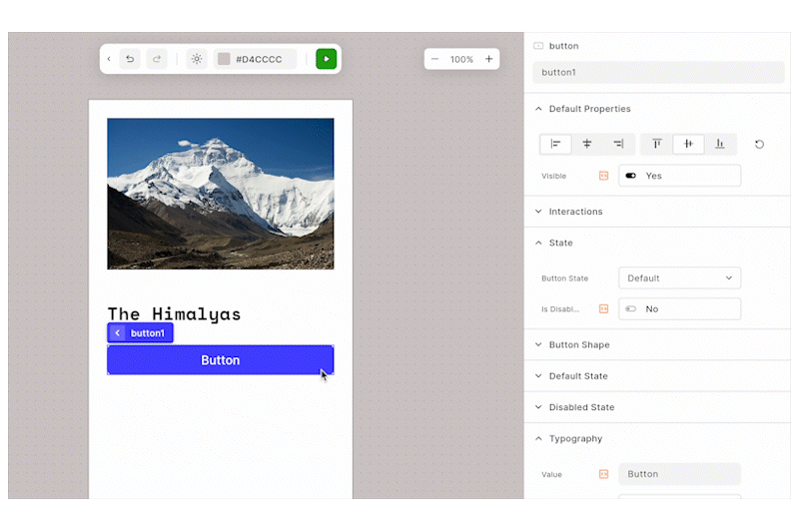Reset alignment with the reset icon
The height and width of the screenshot is (532, 799).
pos(759,145)
